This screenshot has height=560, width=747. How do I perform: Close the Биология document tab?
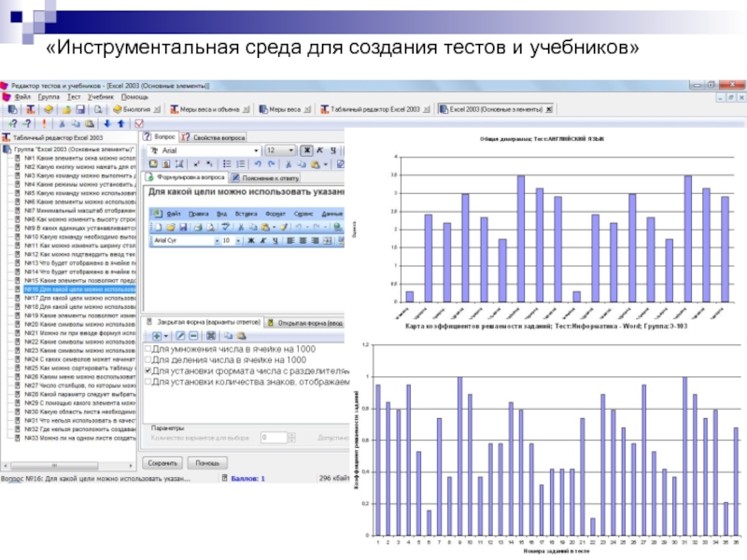coord(157,109)
